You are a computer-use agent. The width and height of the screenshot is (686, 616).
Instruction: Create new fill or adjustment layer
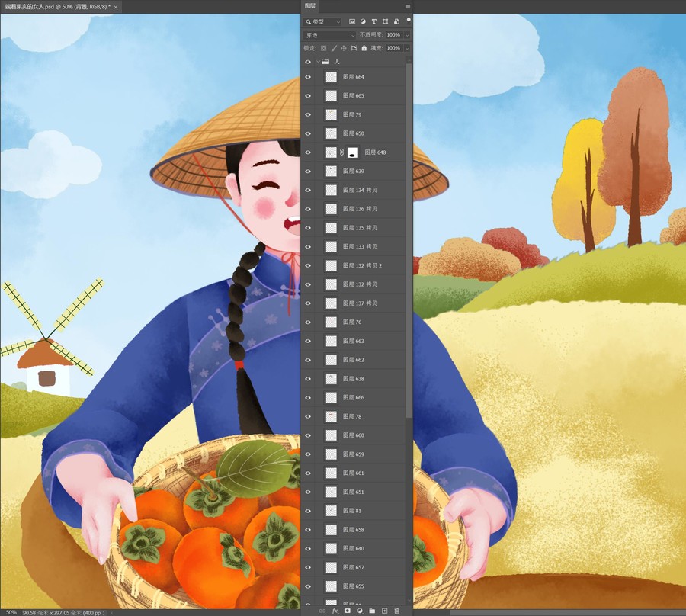(360, 611)
